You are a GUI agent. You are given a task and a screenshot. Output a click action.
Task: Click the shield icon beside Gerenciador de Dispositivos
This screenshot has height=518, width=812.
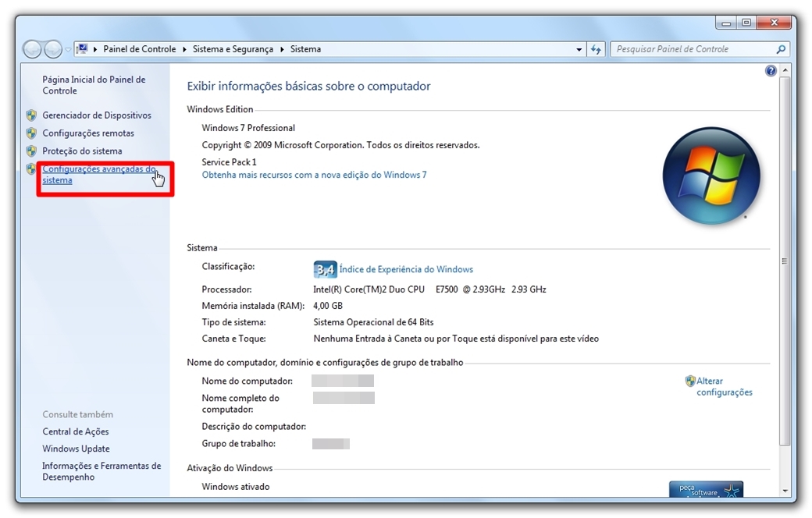click(31, 115)
